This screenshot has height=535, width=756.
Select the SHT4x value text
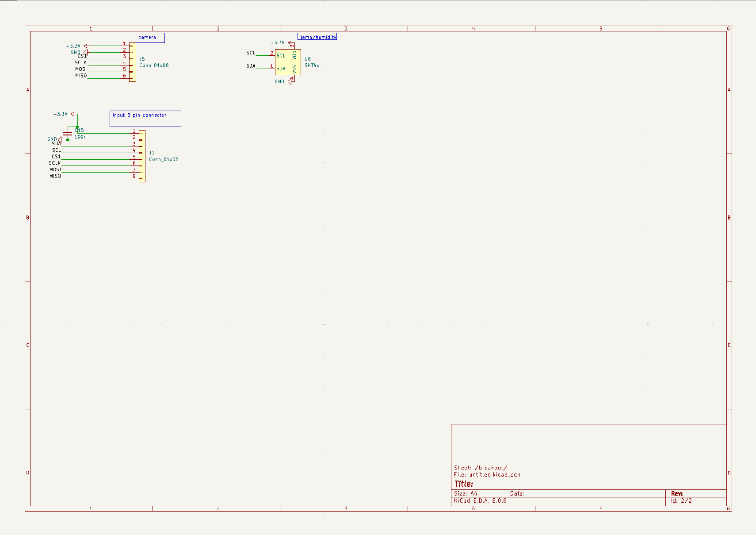click(x=312, y=65)
